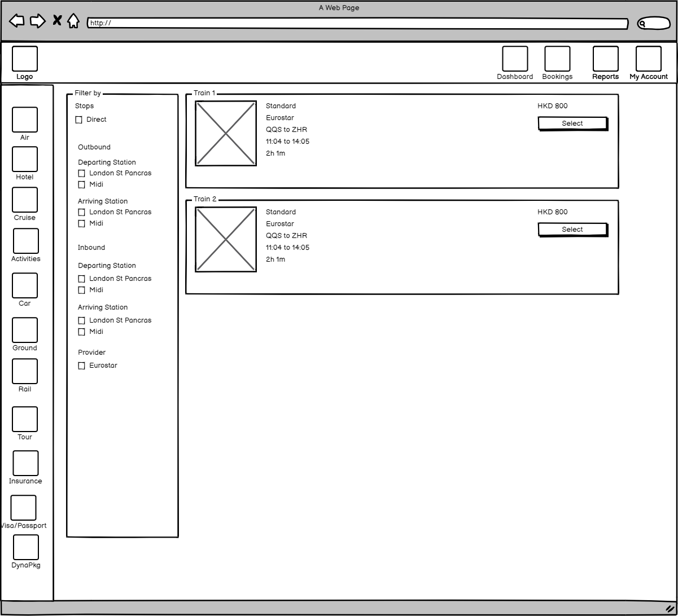Image resolution: width=678 pixels, height=616 pixels.
Task: Open the Dashboard navigation item
Action: 515,59
